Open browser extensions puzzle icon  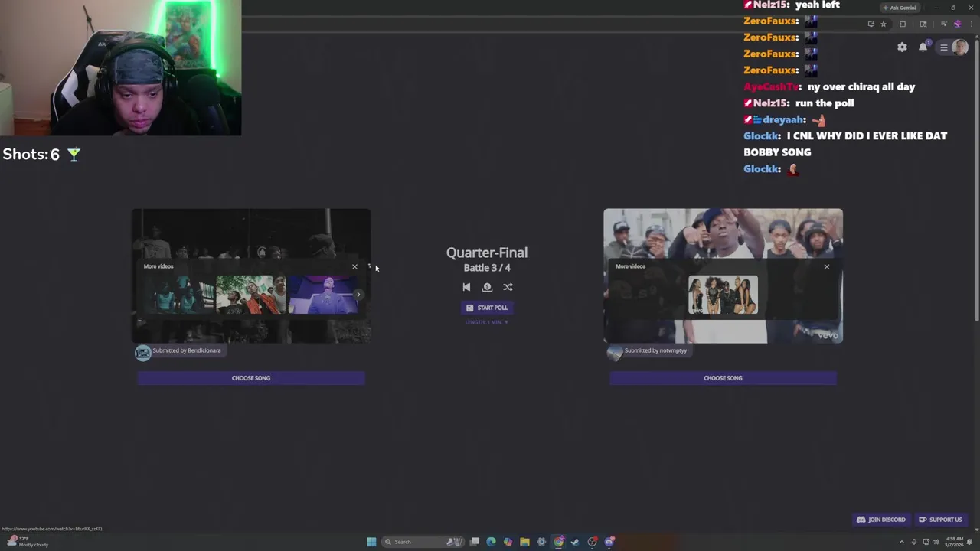903,24
